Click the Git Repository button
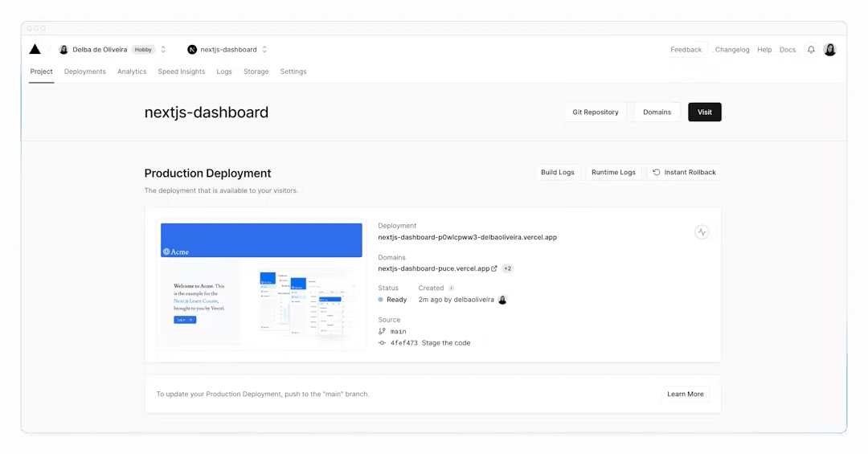Screen dimensions: 868x454 pos(596,112)
